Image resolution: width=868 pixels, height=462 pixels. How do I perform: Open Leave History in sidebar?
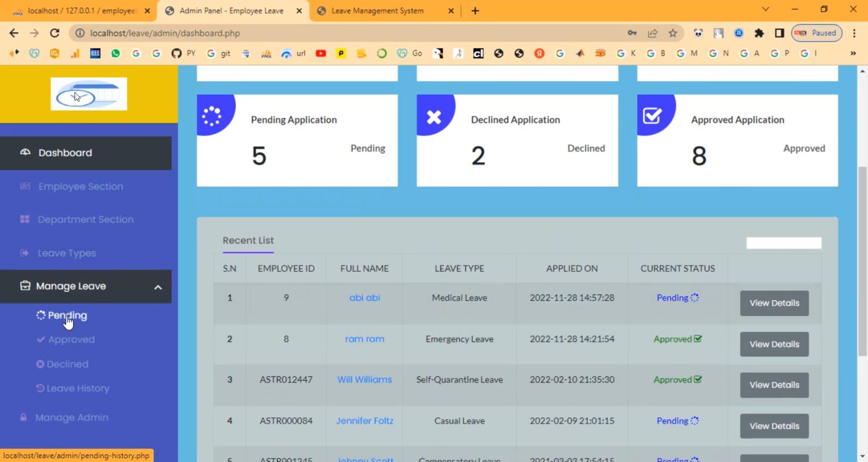pos(78,389)
